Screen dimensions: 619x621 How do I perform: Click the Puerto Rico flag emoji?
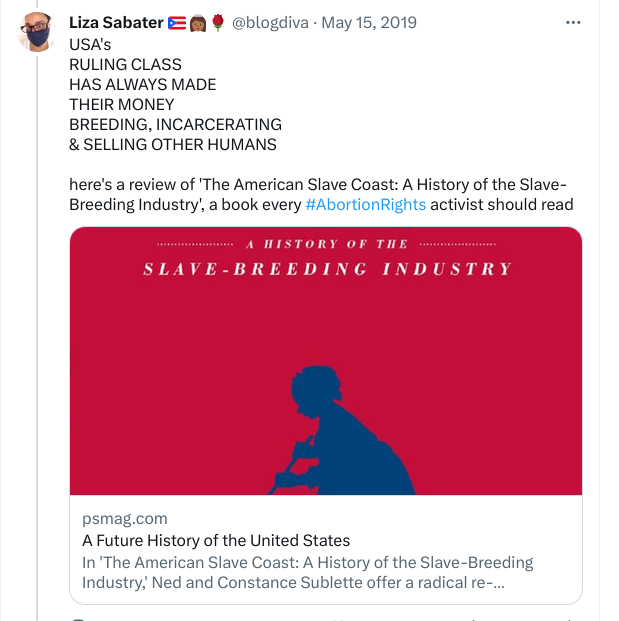177,23
